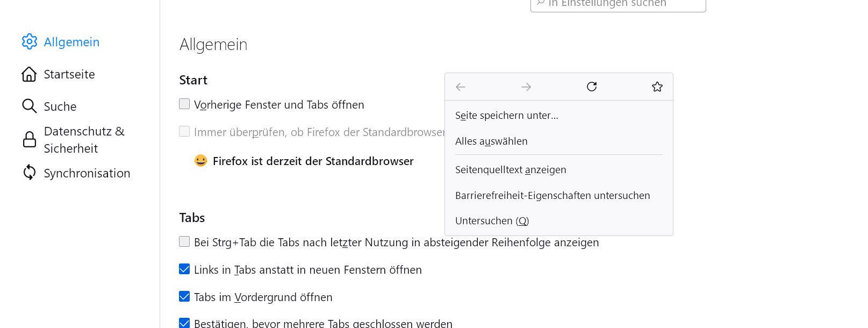Click 'Untersuchen (Q)' in context menu
Viewport: 868px width, 328px height.
click(492, 221)
